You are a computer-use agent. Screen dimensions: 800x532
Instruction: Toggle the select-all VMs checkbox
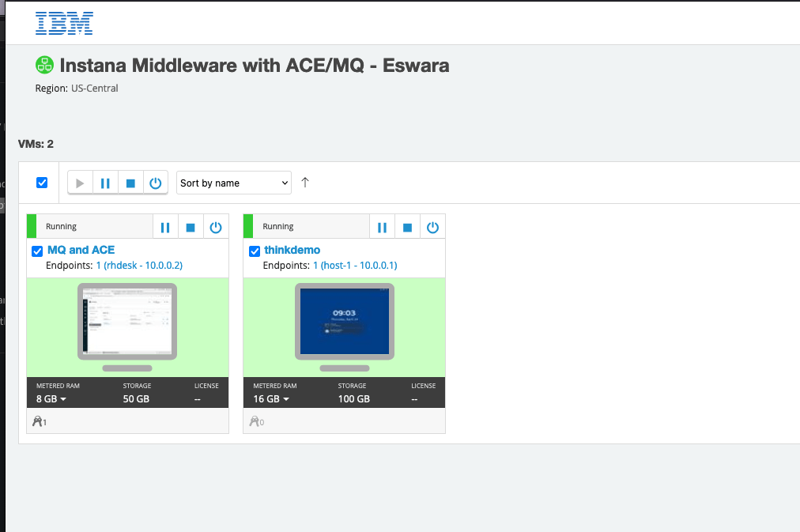coord(42,183)
